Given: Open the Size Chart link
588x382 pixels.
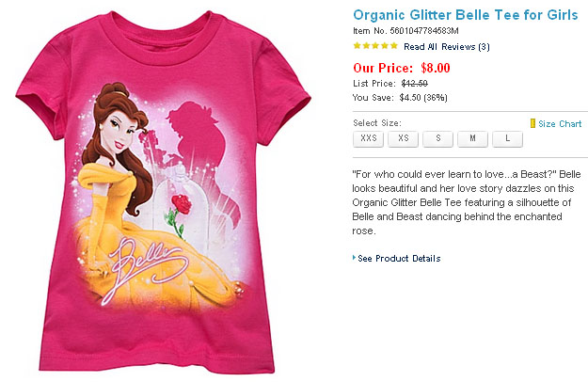Looking at the screenshot, I should (x=560, y=123).
